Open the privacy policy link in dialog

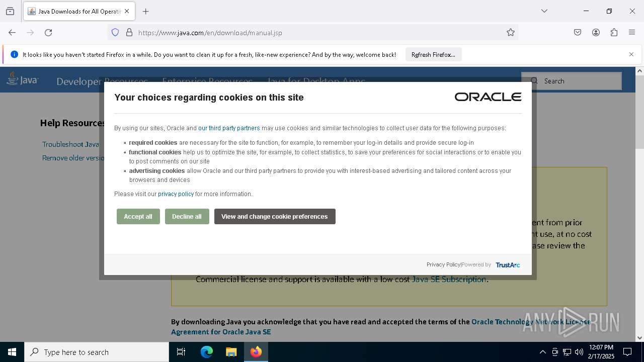[x=176, y=194]
